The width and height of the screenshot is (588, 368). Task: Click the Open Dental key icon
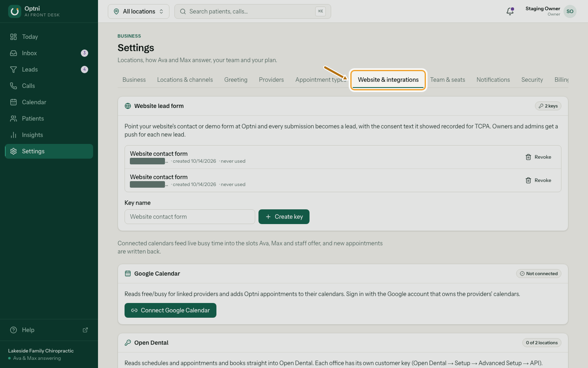(128, 343)
